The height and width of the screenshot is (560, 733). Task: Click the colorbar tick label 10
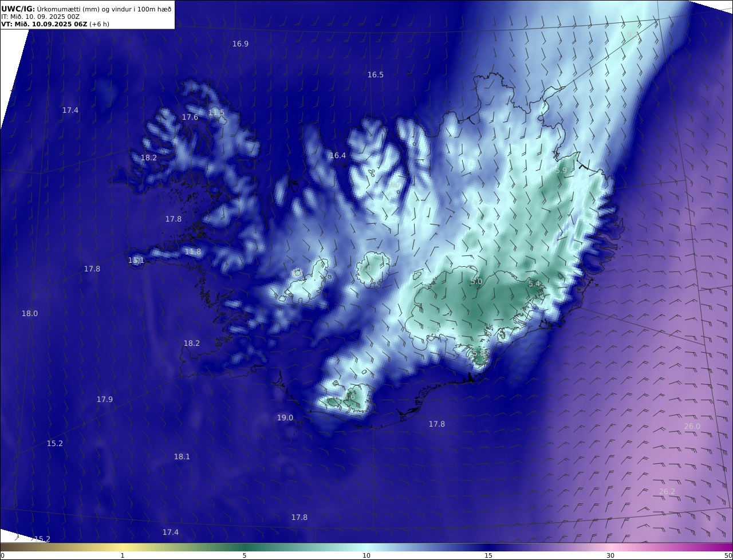click(x=366, y=555)
